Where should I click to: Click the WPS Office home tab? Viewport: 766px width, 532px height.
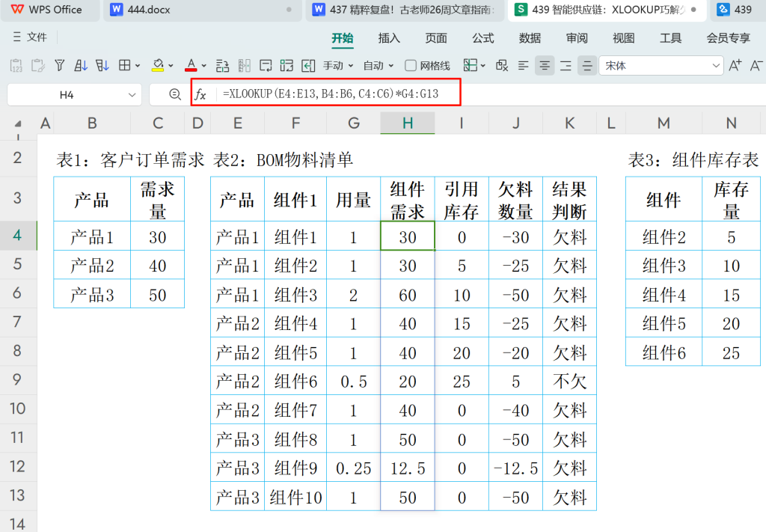click(47, 10)
